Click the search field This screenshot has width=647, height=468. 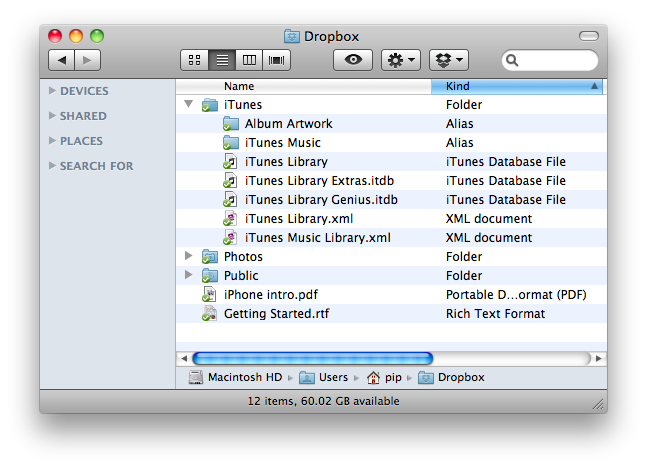click(550, 60)
